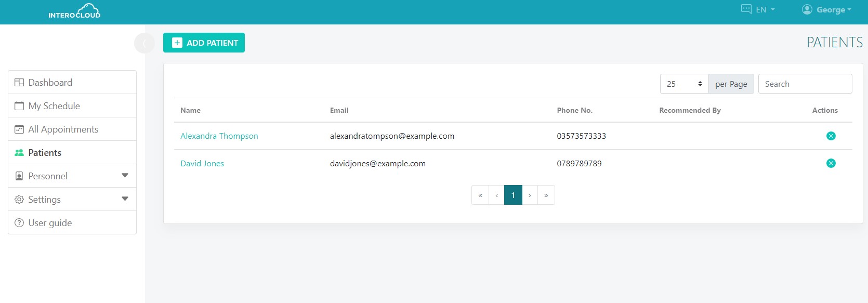
Task: Click delete icon for David Jones
Action: click(831, 164)
